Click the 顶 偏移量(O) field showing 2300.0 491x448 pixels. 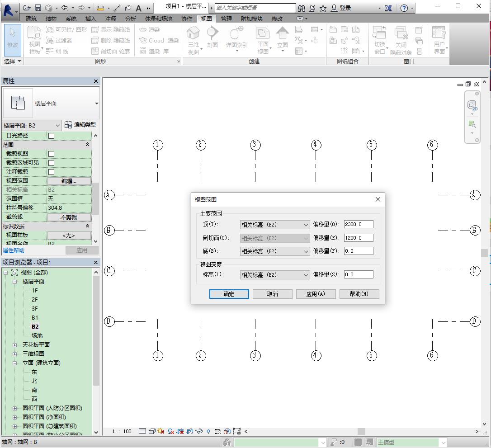359,224
